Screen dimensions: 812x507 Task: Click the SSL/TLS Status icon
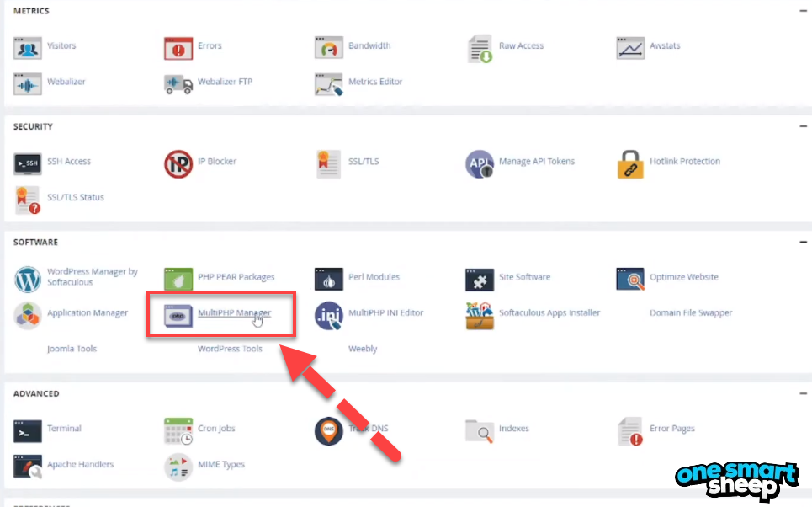[x=28, y=200]
